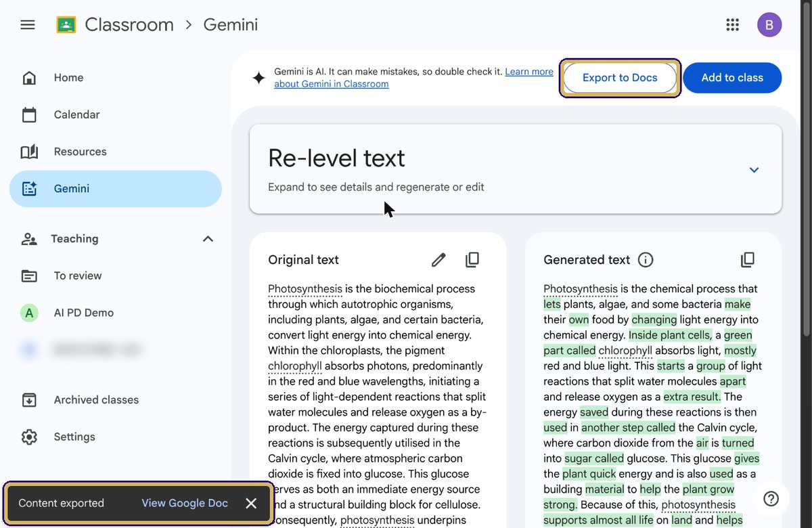Edit the original text with pencil icon
Image resolution: width=812 pixels, height=528 pixels.
pyautogui.click(x=438, y=260)
